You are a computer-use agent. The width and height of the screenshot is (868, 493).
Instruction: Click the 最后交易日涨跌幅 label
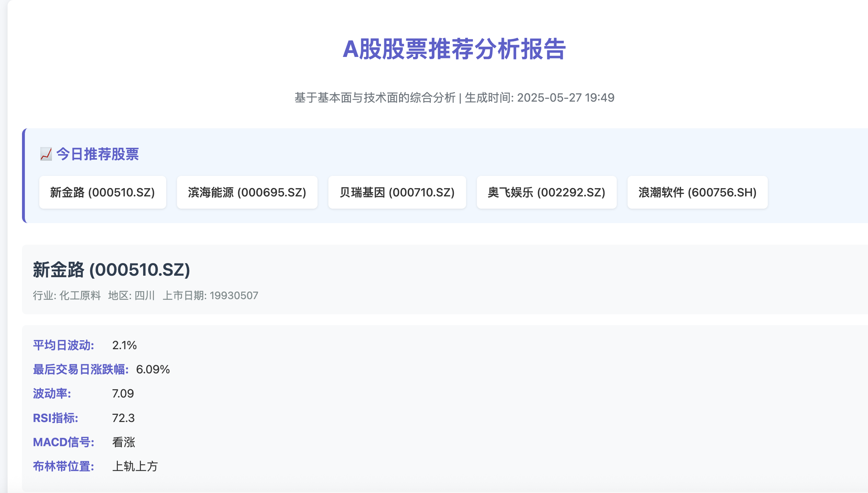click(81, 369)
